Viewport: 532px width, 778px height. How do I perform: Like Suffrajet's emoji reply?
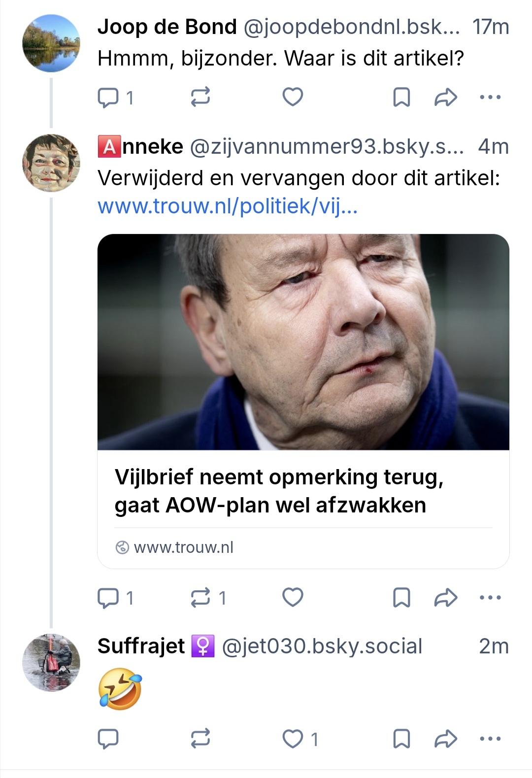point(293,739)
